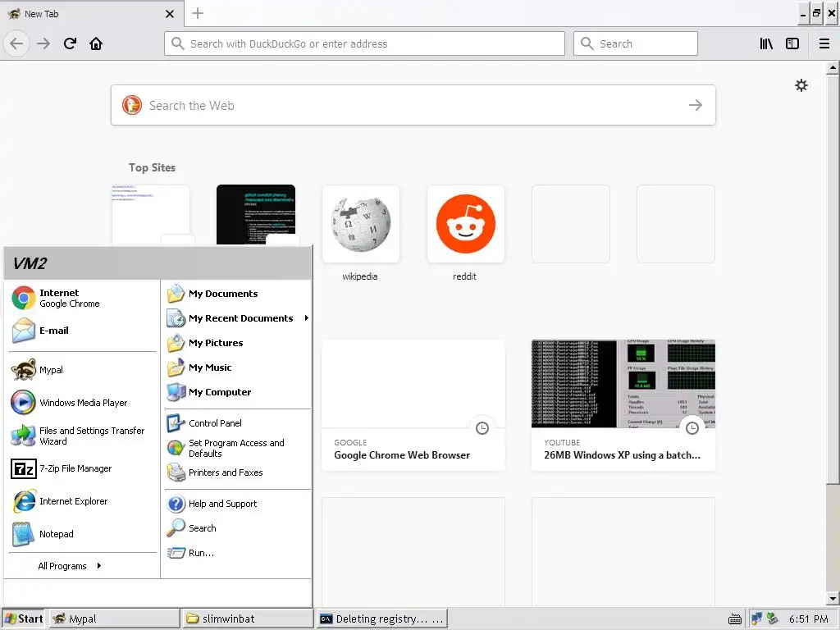840x630 pixels.
Task: Open Help and Support
Action: click(x=238, y=504)
